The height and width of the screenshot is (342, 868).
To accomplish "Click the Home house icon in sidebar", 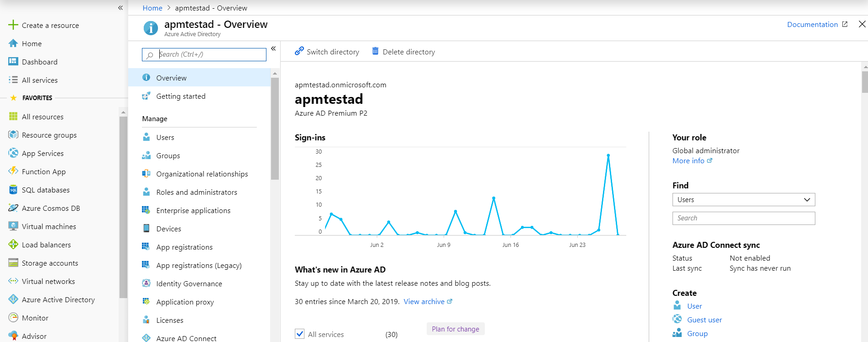I will (x=13, y=43).
